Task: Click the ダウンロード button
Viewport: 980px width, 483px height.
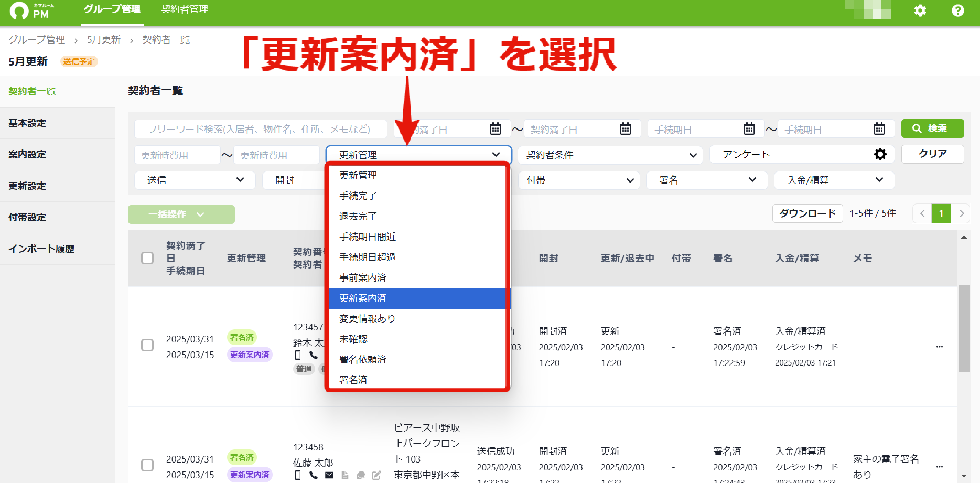Action: click(807, 213)
